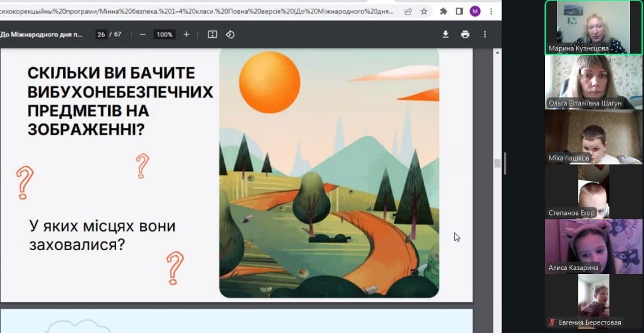
Task: Download the PDF document
Action: (x=445, y=34)
